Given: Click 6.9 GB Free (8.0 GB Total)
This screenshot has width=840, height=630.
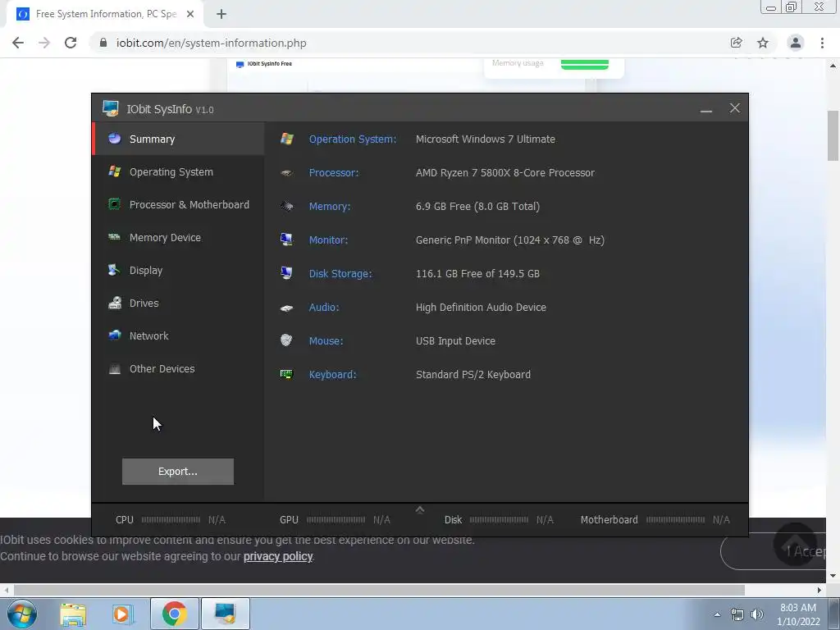Looking at the screenshot, I should (x=478, y=206).
